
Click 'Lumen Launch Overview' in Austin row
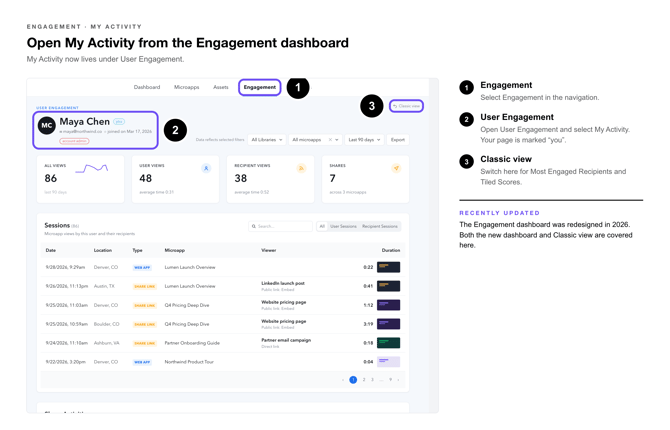coord(190,286)
